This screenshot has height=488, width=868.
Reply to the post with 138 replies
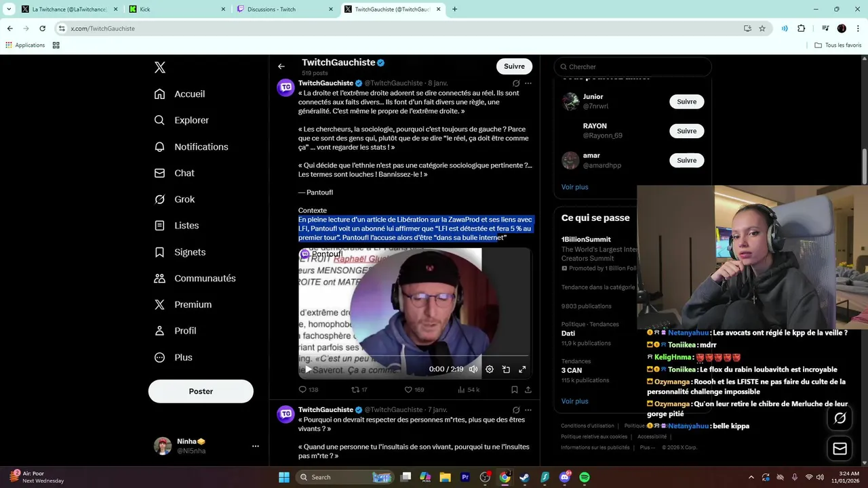click(x=309, y=390)
